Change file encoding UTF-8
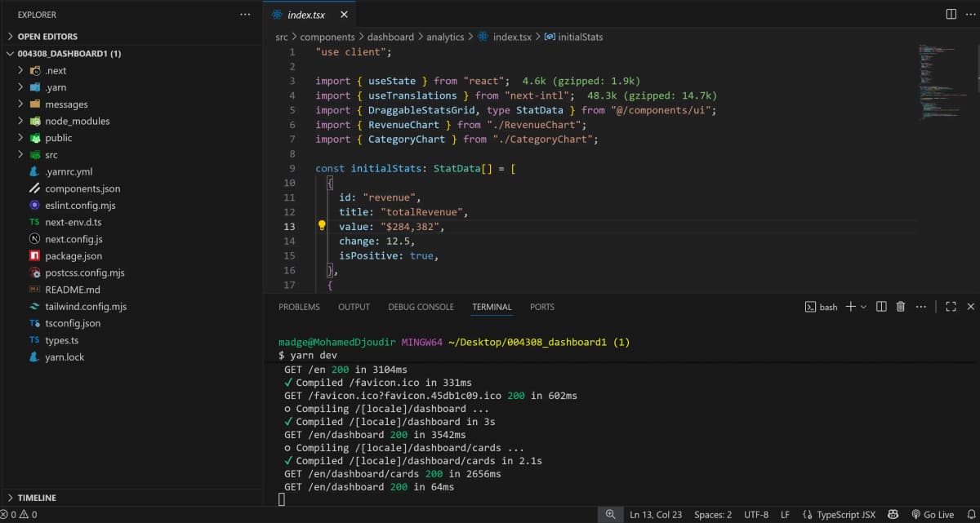980x523 pixels. (x=756, y=515)
